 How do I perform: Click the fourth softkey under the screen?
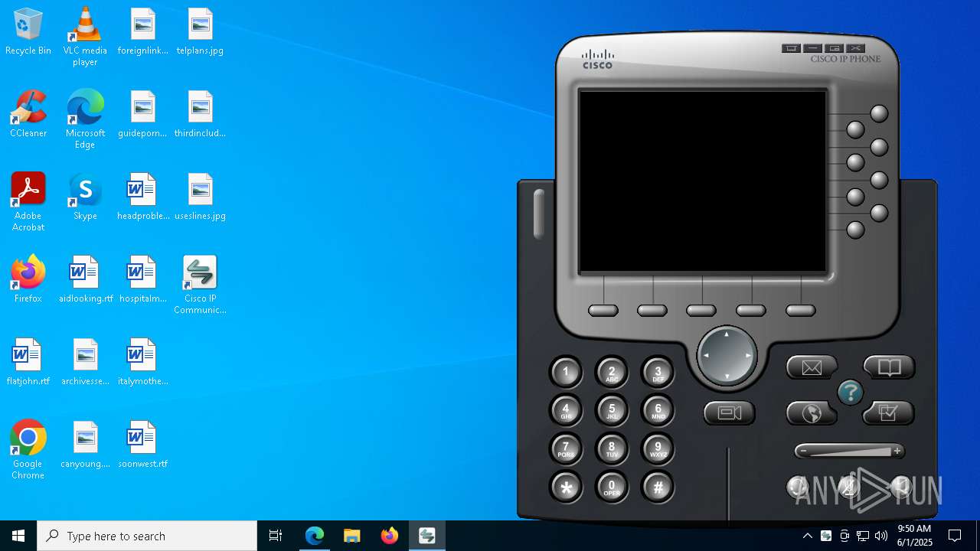(x=751, y=311)
